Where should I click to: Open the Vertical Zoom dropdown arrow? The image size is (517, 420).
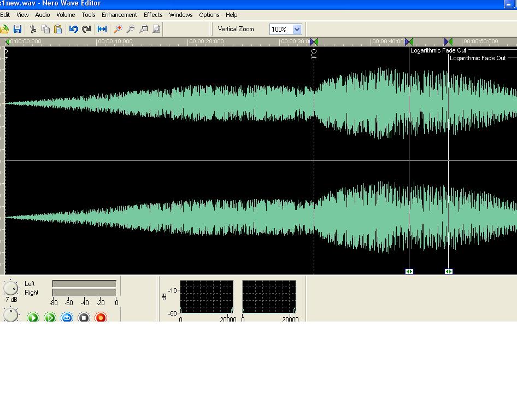point(297,30)
